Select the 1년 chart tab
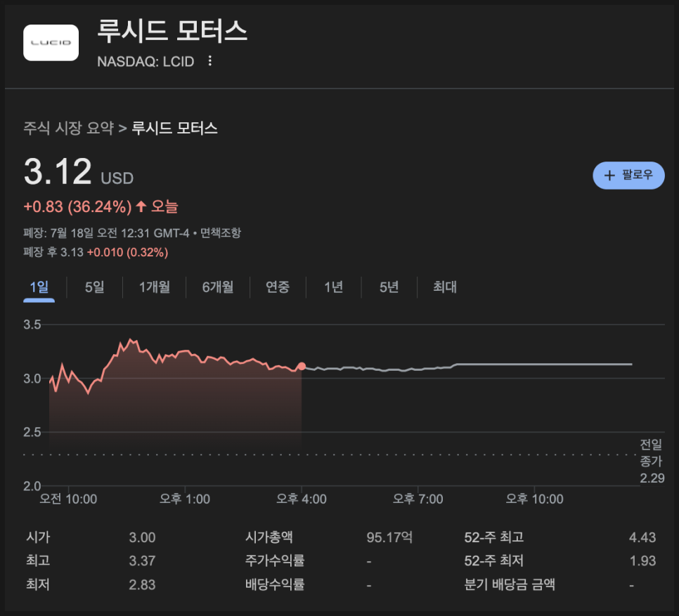Screen dimensions: 679x616 333,287
